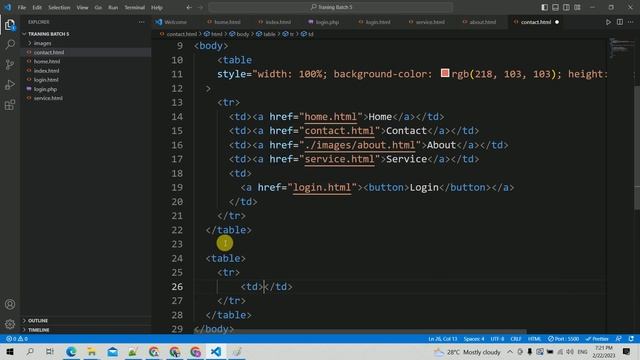Viewport: 640px width, 360px height.
Task: Open Task View on the taskbar
Action: coord(50,351)
